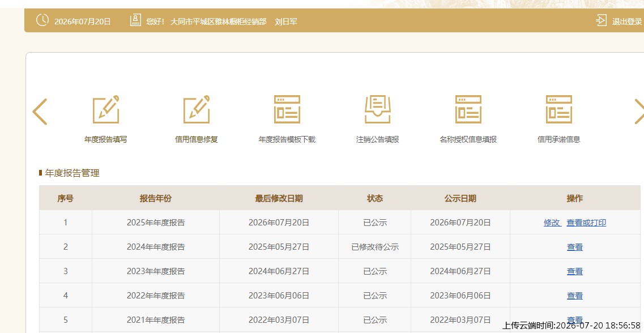Open 查看 link for 2023年年度报告

tap(574, 271)
